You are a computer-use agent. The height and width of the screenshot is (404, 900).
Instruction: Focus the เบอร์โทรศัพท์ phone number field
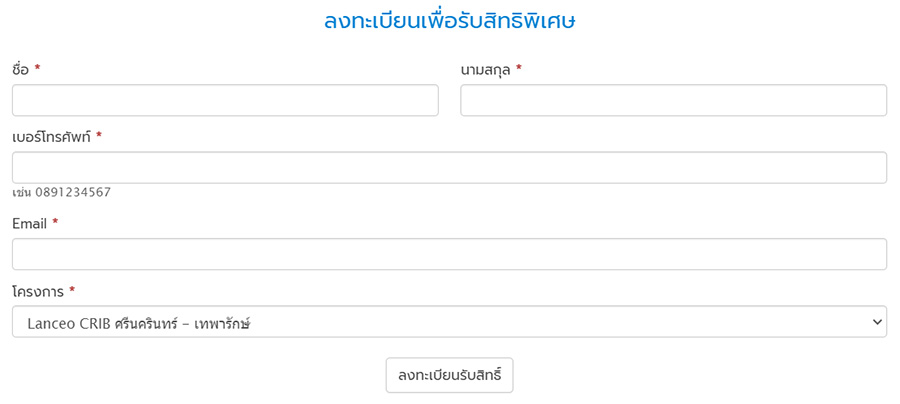[449, 167]
